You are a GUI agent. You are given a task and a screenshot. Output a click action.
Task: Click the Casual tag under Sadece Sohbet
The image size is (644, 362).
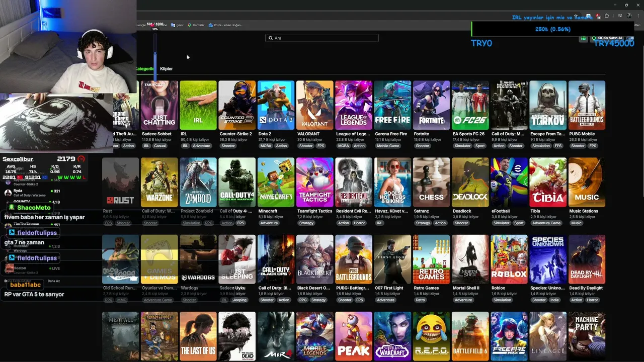pyautogui.click(x=159, y=146)
